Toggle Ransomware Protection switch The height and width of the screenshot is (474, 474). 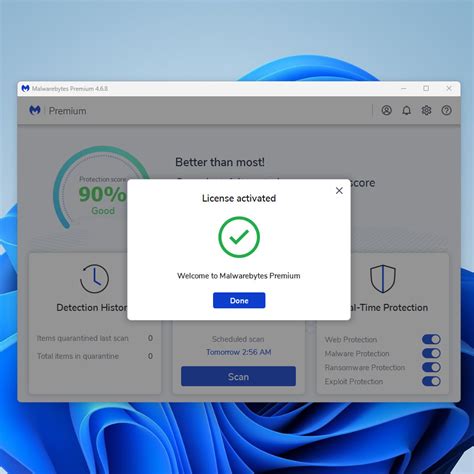431,367
